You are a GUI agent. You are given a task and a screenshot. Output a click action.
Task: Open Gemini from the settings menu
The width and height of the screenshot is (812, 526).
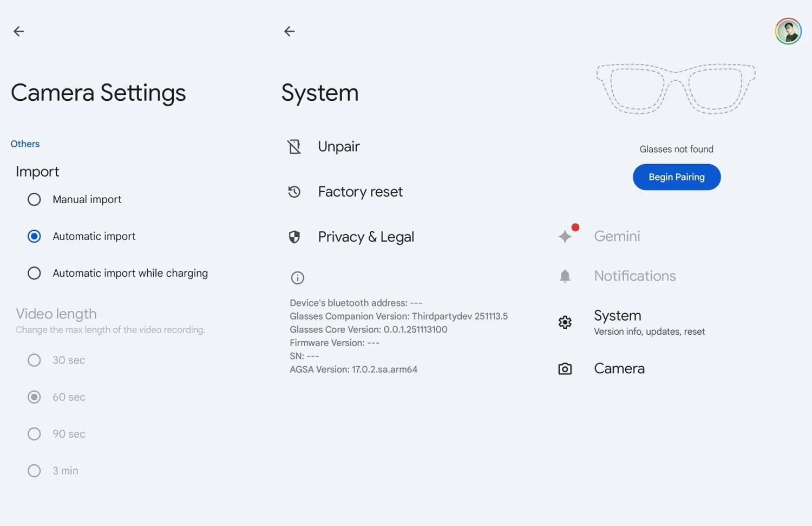click(617, 236)
